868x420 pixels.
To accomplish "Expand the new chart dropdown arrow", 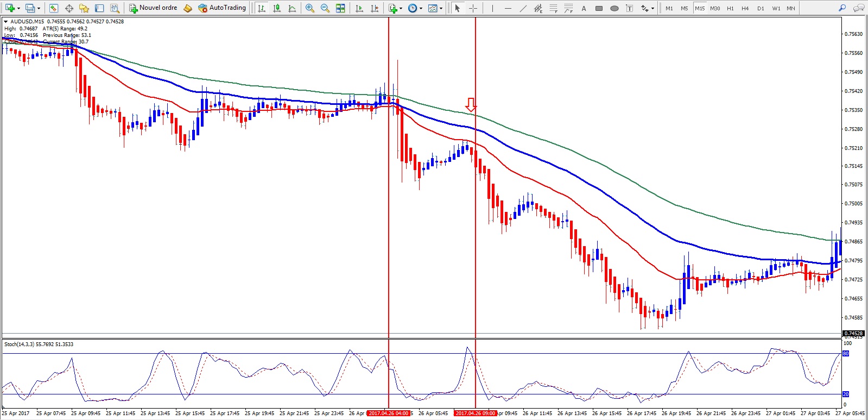I will coord(18,8).
